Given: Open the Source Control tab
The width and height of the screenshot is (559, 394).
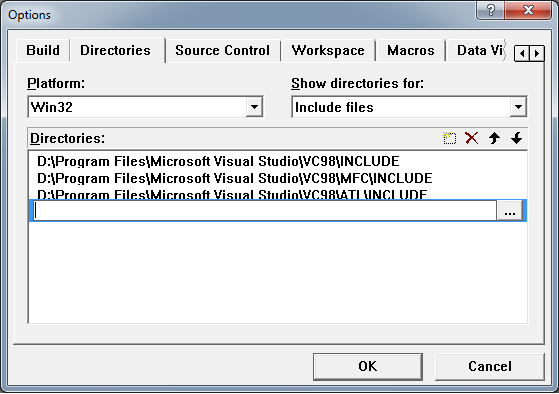Looking at the screenshot, I should [x=222, y=50].
